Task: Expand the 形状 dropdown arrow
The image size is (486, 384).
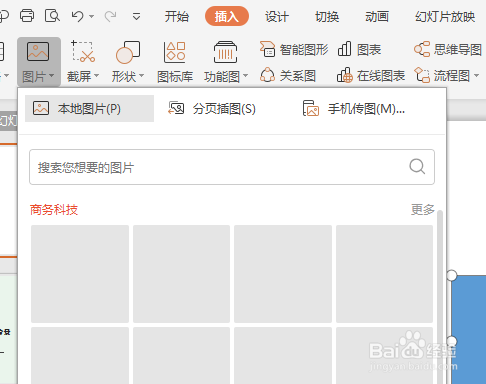Action: pyautogui.click(x=141, y=76)
